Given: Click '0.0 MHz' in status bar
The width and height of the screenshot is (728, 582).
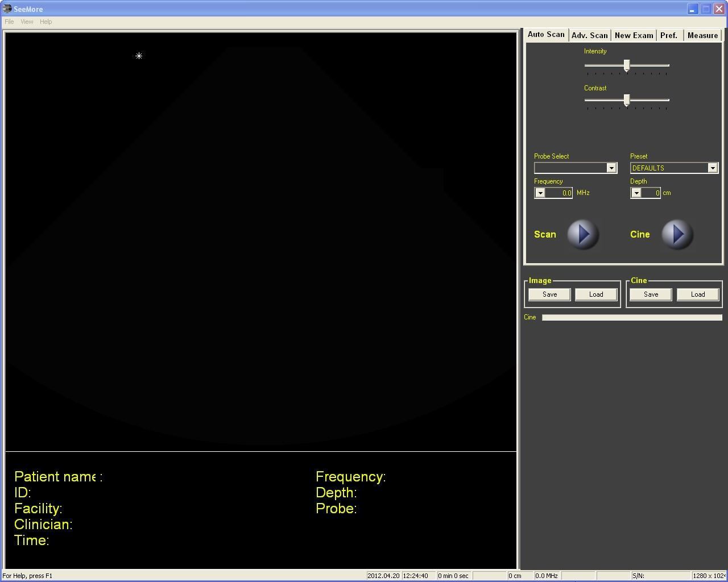Looking at the screenshot, I should pos(547,576).
